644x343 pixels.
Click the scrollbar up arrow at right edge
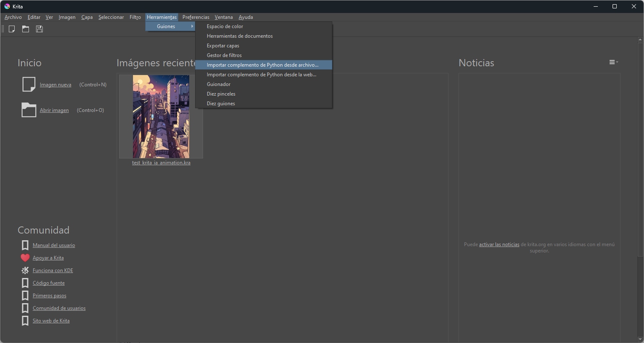pyautogui.click(x=640, y=40)
